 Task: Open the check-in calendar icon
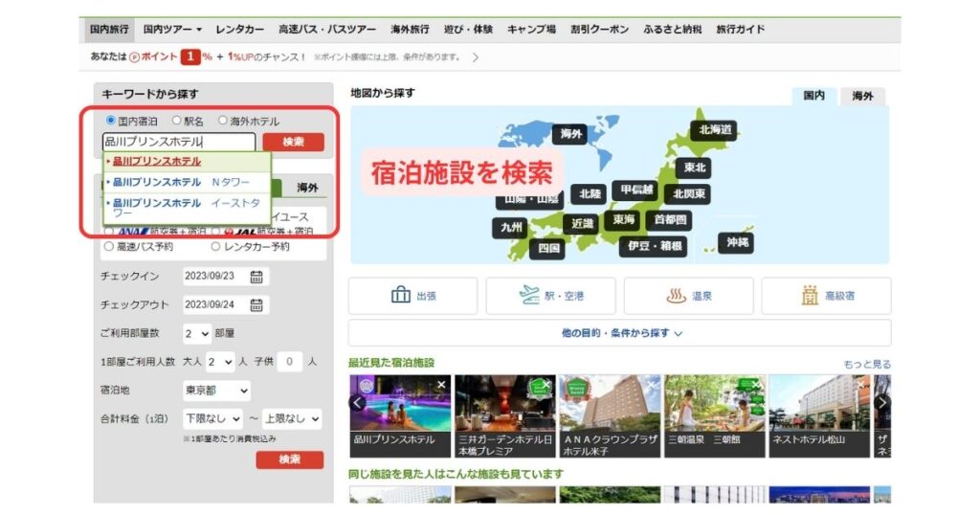[x=256, y=277]
